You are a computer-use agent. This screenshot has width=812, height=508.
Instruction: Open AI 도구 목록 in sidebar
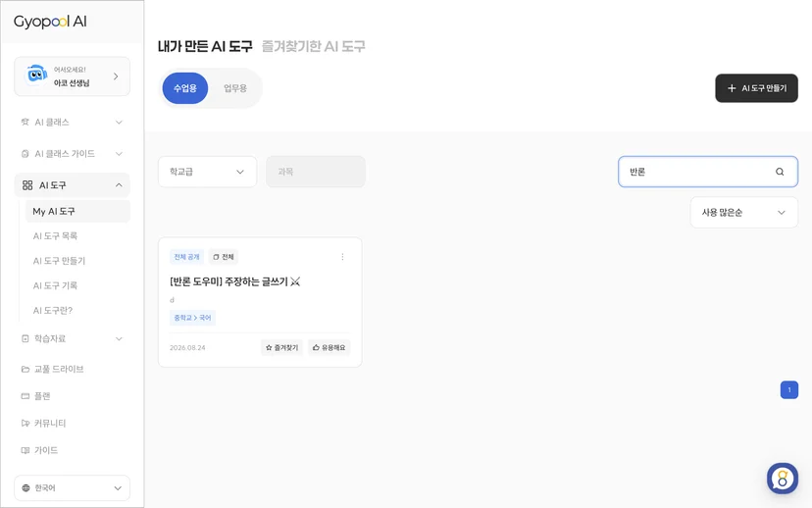[55, 236]
